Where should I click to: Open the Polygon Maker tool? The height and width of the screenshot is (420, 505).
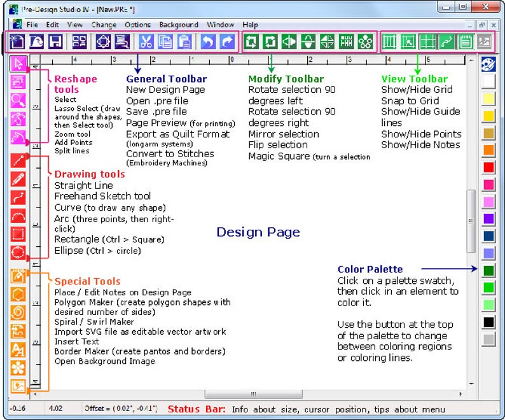[x=18, y=294]
